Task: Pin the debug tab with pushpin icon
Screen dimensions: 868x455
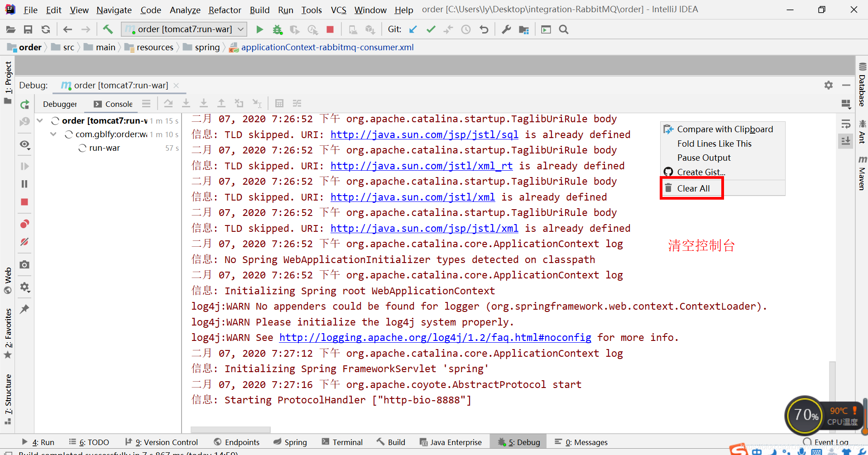Action: [x=25, y=309]
